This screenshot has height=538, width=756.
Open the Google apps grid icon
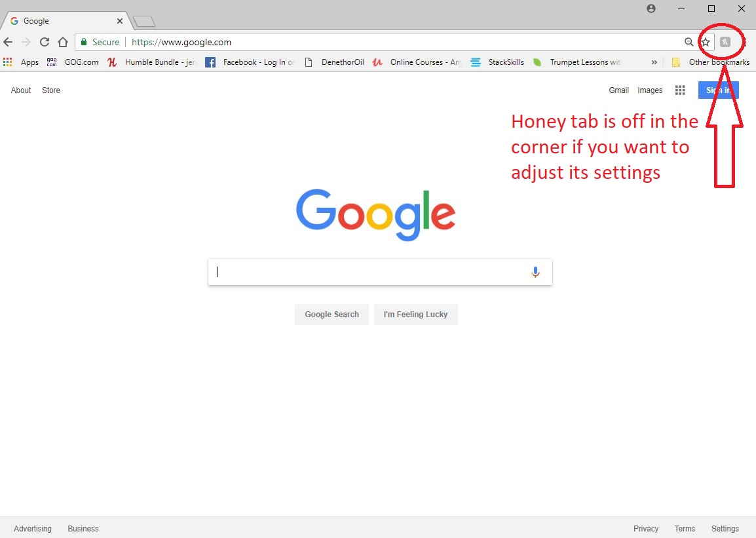point(680,90)
